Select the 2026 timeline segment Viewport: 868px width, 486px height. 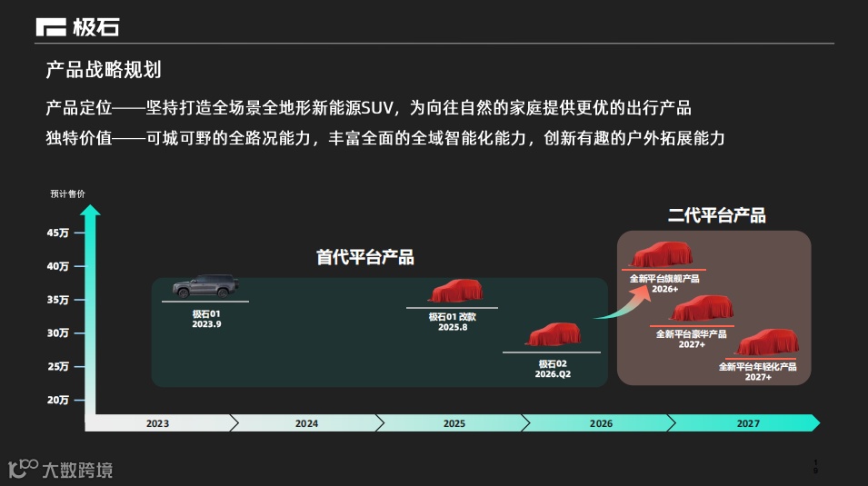(x=601, y=423)
